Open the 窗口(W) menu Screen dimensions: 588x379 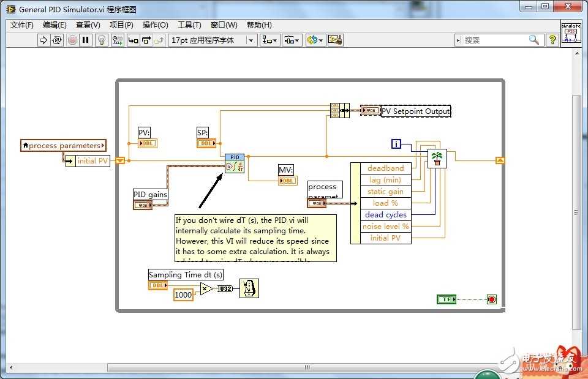click(224, 24)
